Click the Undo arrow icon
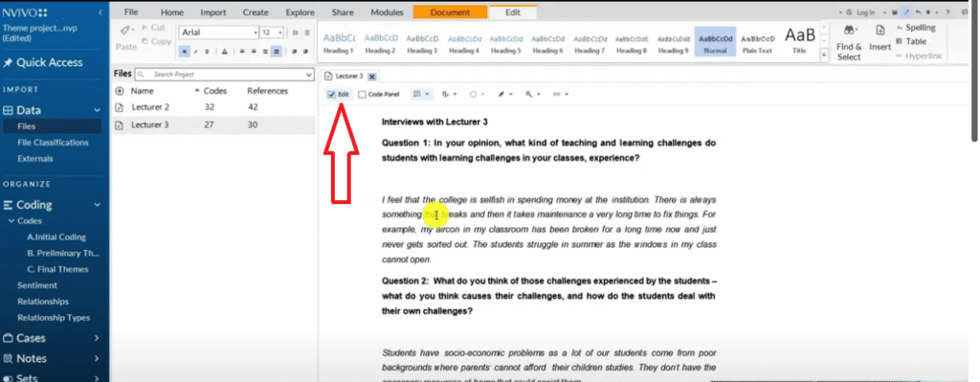This screenshot has height=382, width=980. tap(918, 12)
